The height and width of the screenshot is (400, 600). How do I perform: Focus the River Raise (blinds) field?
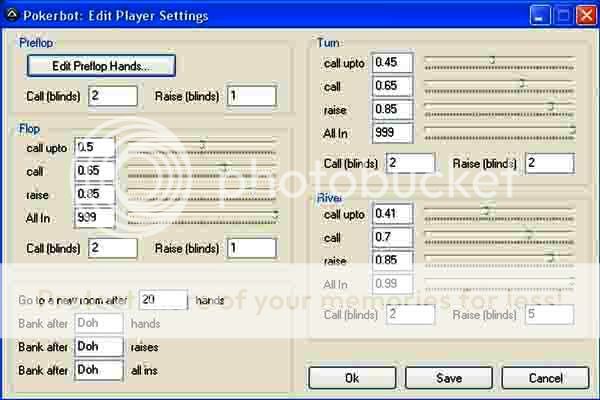point(549,314)
